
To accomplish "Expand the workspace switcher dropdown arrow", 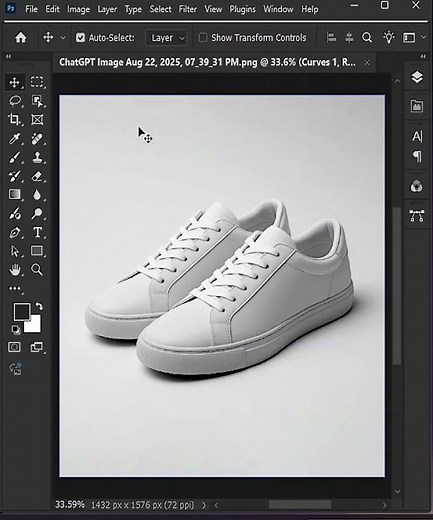I will tap(423, 37).
